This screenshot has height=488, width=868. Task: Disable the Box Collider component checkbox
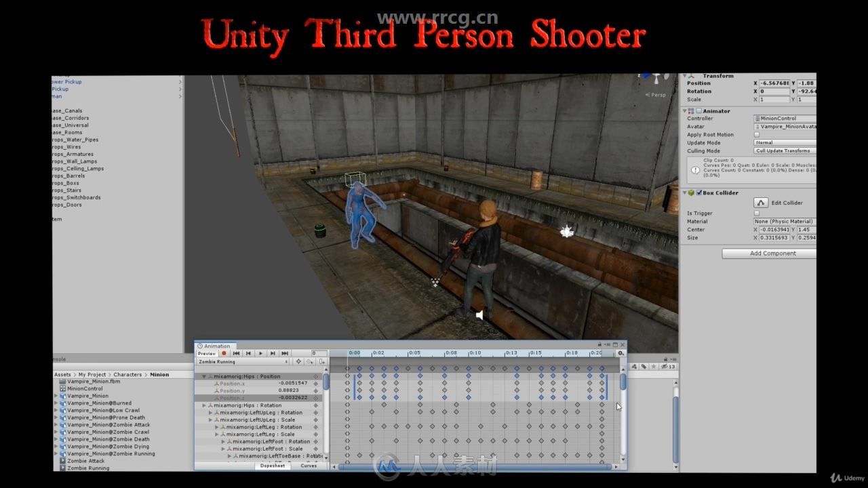(699, 192)
